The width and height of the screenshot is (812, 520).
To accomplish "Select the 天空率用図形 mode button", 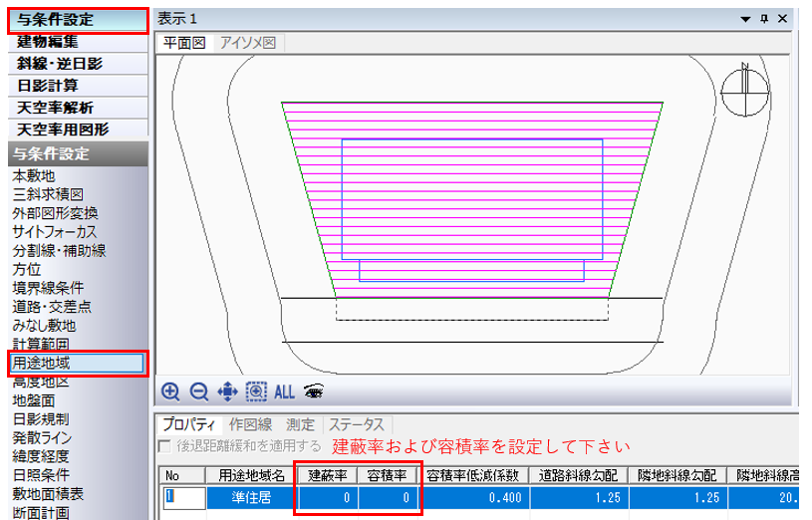I will click(78, 129).
